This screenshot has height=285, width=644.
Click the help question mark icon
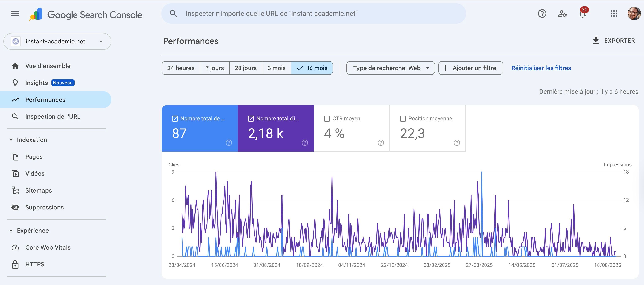pos(542,14)
